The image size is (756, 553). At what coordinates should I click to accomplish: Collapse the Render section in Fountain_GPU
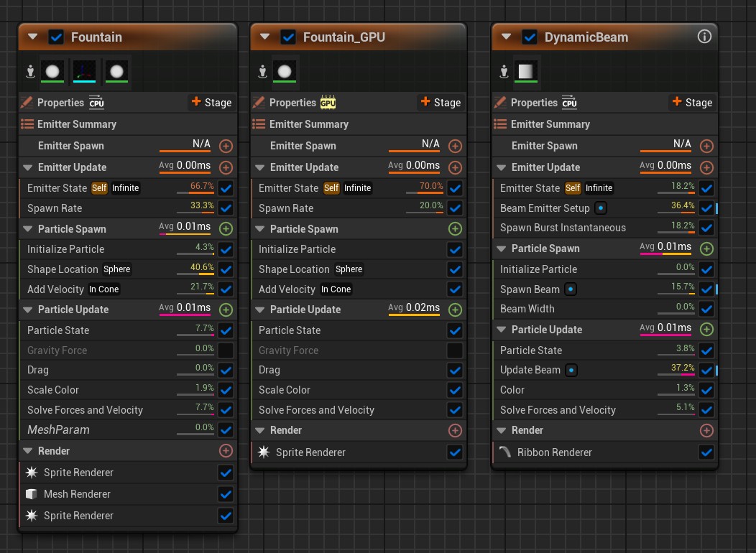(260, 430)
